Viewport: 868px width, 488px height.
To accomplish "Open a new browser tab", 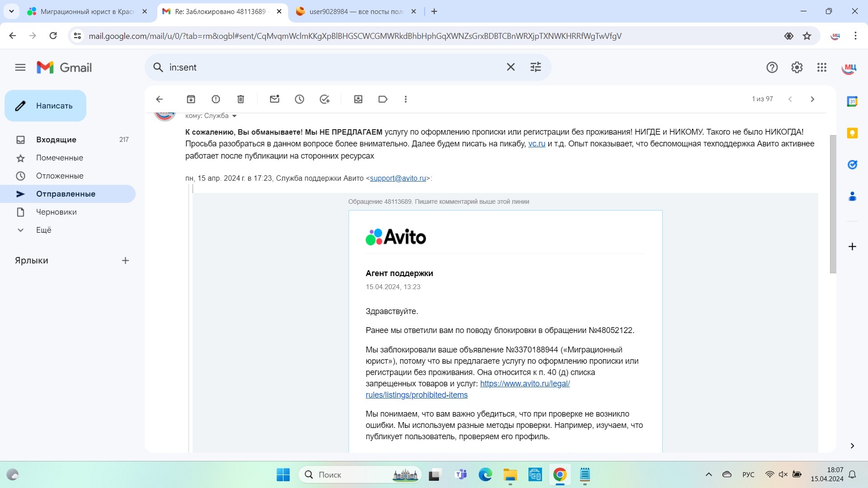I will pos(434,11).
